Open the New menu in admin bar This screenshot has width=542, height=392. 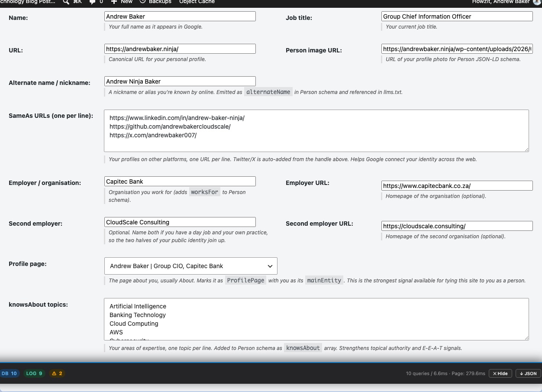(122, 2)
